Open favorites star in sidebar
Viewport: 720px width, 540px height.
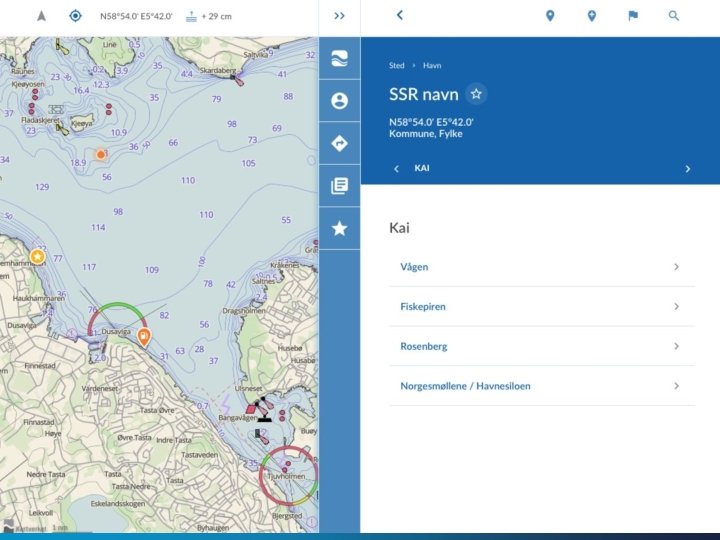tap(339, 228)
